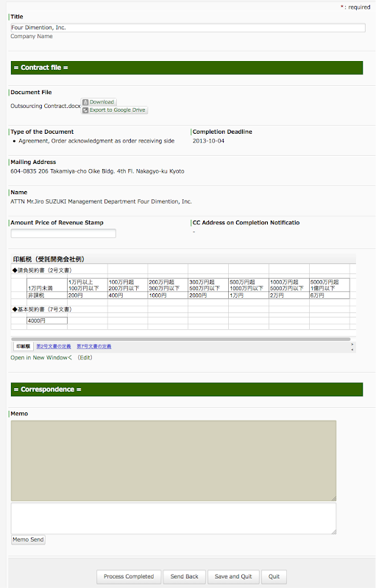The image size is (376, 588).
Task: Export document to Google Drive
Action: [x=115, y=110]
